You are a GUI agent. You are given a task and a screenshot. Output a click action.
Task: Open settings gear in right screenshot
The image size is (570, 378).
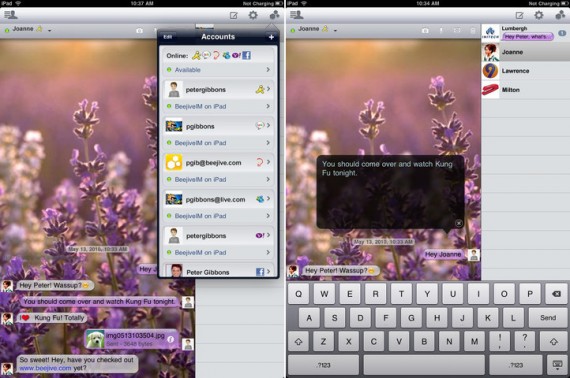click(x=539, y=15)
